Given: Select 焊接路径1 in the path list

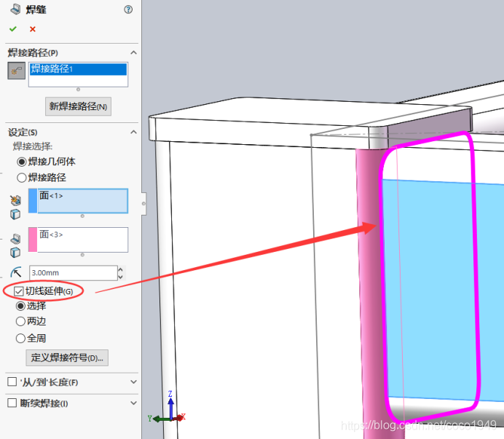Looking at the screenshot, I should click(78, 69).
